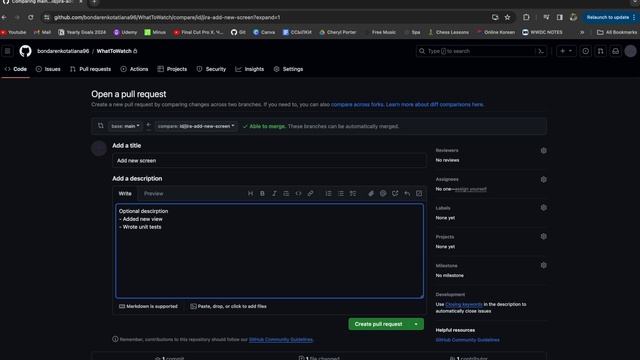The height and width of the screenshot is (360, 640).
Task: Open the Insights tab
Action: click(250, 69)
